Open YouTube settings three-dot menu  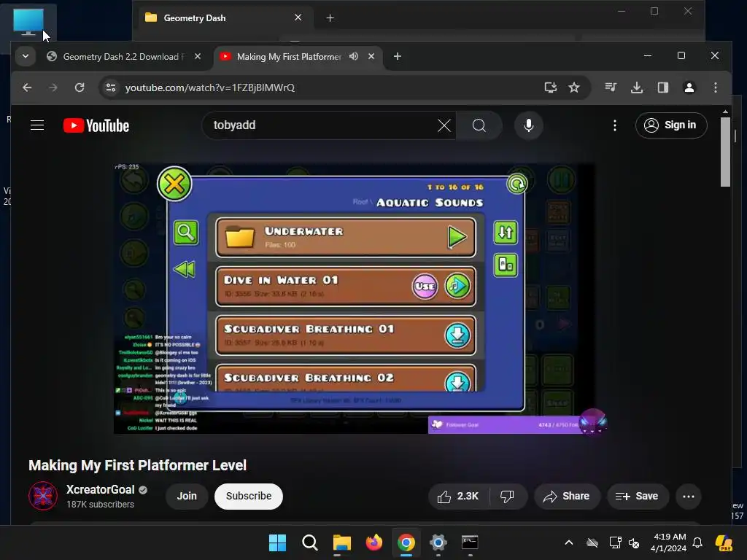click(614, 125)
